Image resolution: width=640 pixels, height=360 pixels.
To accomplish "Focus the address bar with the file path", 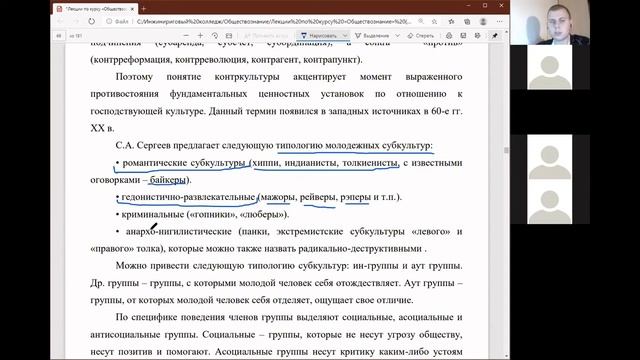I will 273,21.
